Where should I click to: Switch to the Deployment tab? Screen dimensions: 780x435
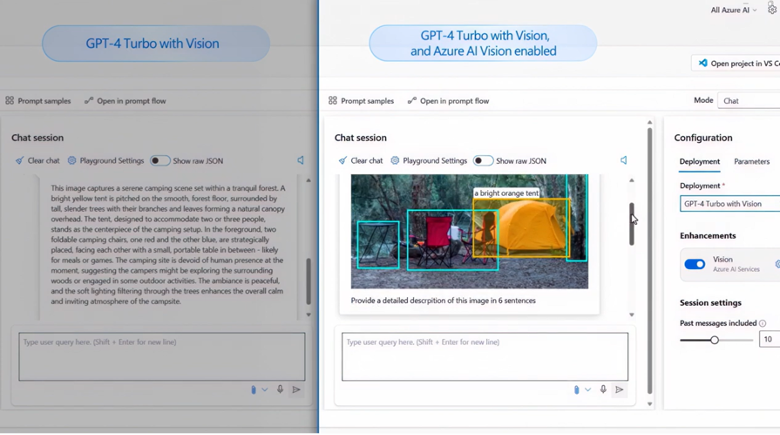tap(699, 161)
